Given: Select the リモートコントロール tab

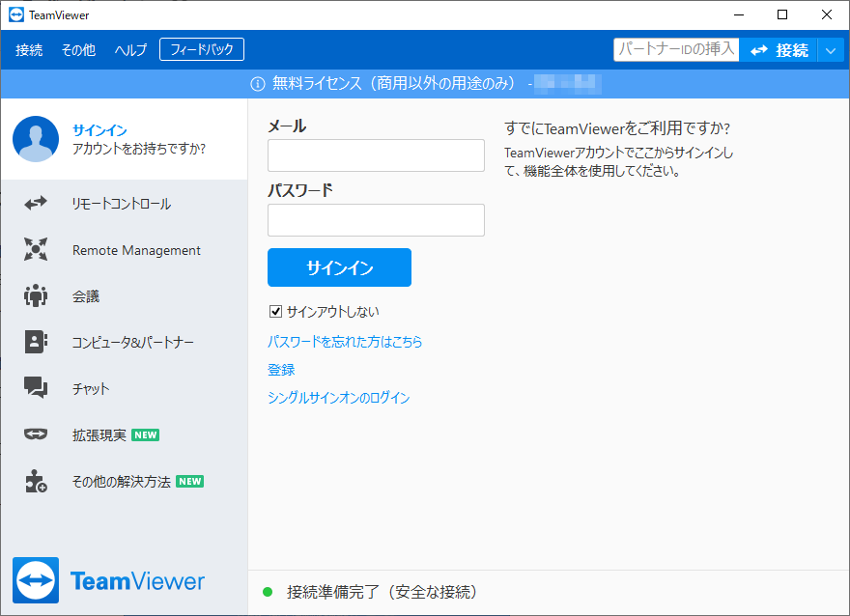Looking at the screenshot, I should (x=125, y=203).
